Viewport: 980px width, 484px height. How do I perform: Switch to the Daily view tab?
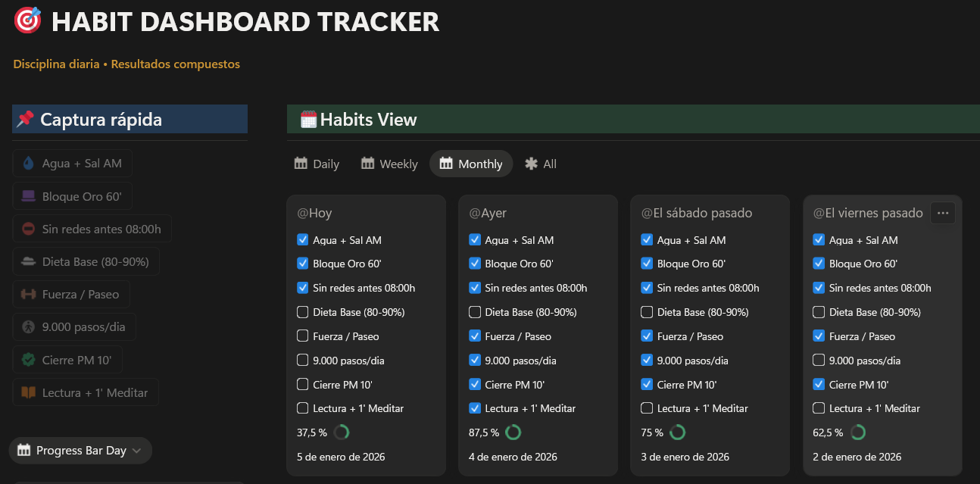[316, 164]
